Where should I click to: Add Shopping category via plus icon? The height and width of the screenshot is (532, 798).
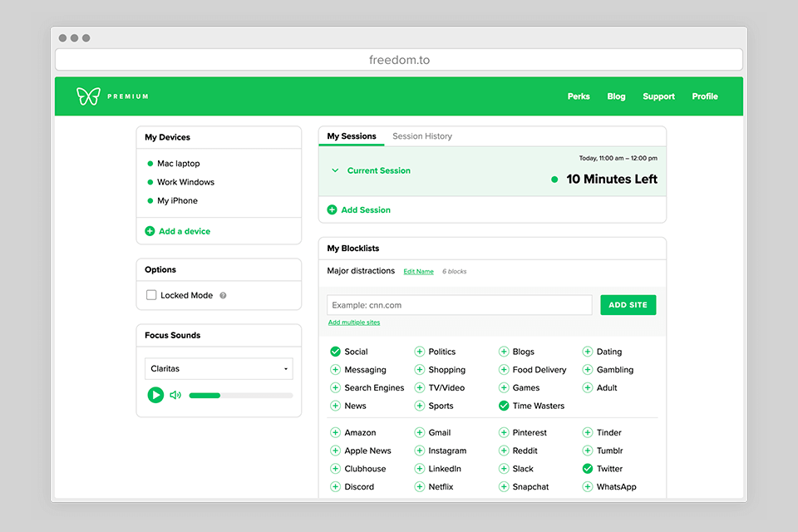(419, 370)
